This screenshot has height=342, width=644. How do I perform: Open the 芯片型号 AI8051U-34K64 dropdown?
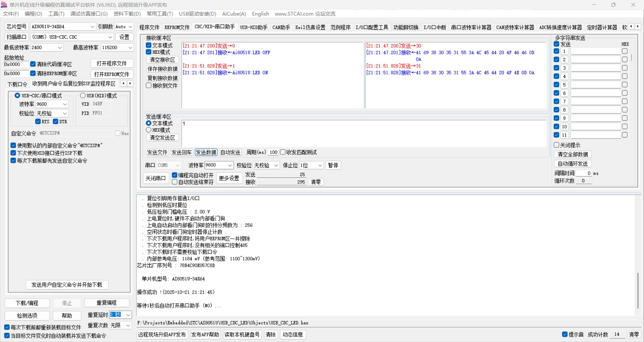93,26
